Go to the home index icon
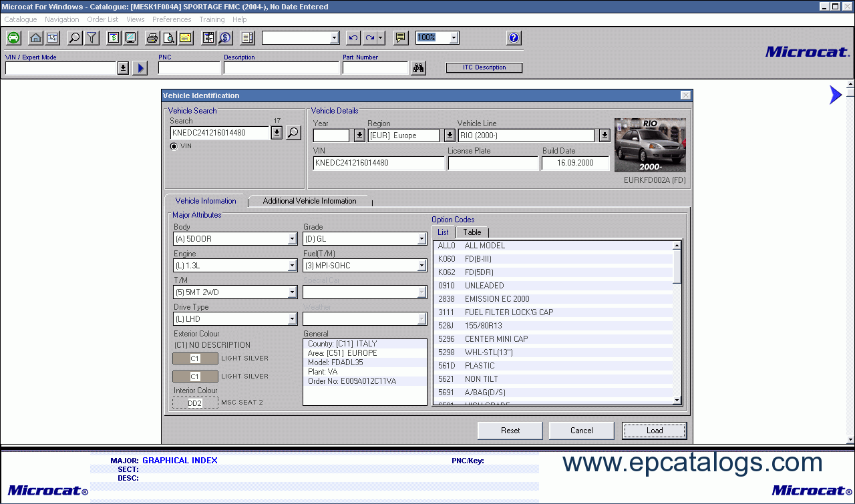855x504 pixels. coord(36,38)
